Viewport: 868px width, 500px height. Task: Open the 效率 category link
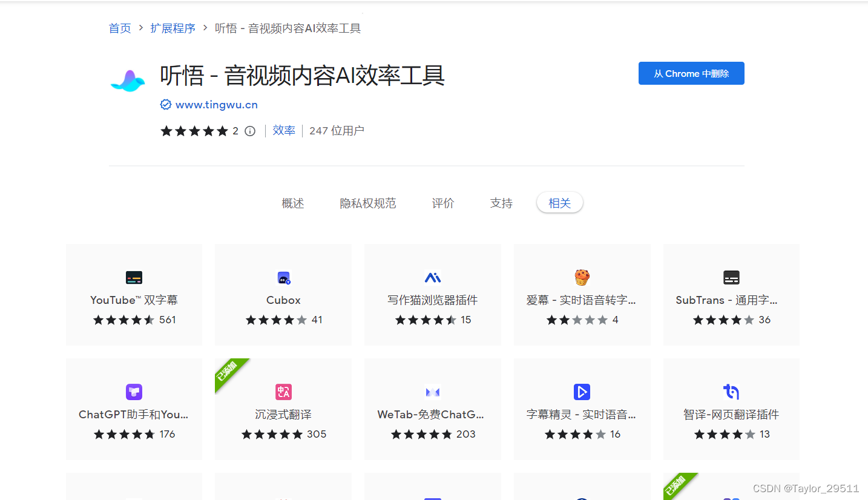pyautogui.click(x=284, y=131)
